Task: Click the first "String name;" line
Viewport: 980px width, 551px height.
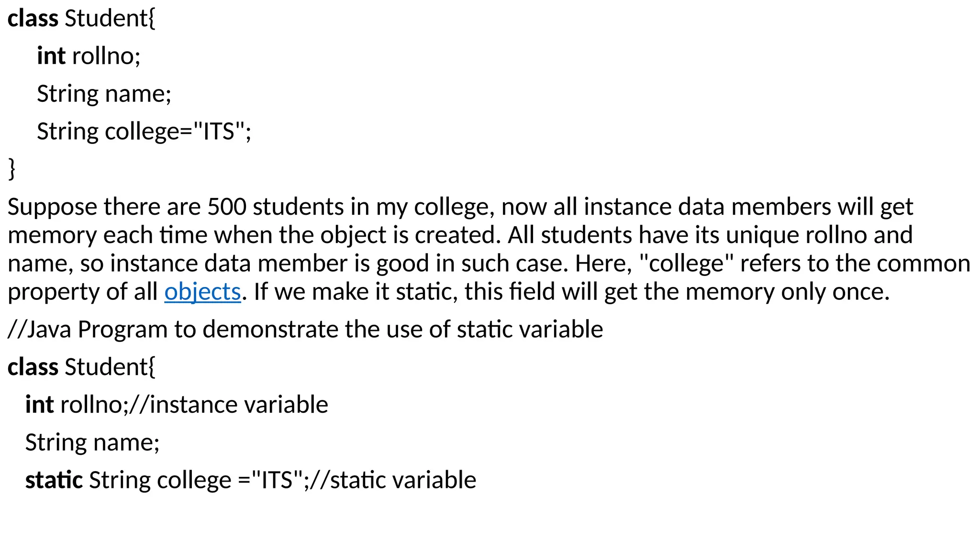Action: tap(104, 94)
